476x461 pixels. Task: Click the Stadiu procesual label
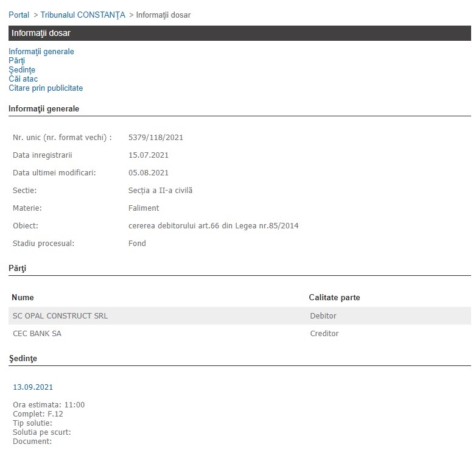click(43, 243)
